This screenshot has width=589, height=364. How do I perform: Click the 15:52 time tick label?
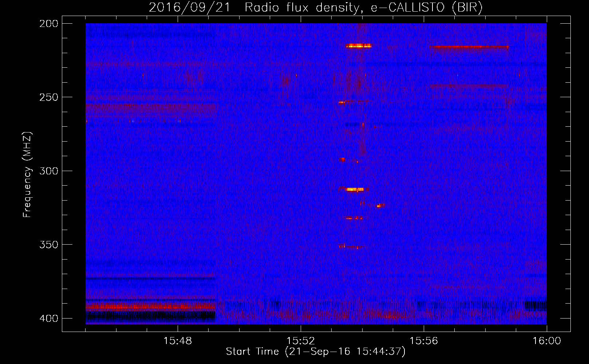[301, 341]
